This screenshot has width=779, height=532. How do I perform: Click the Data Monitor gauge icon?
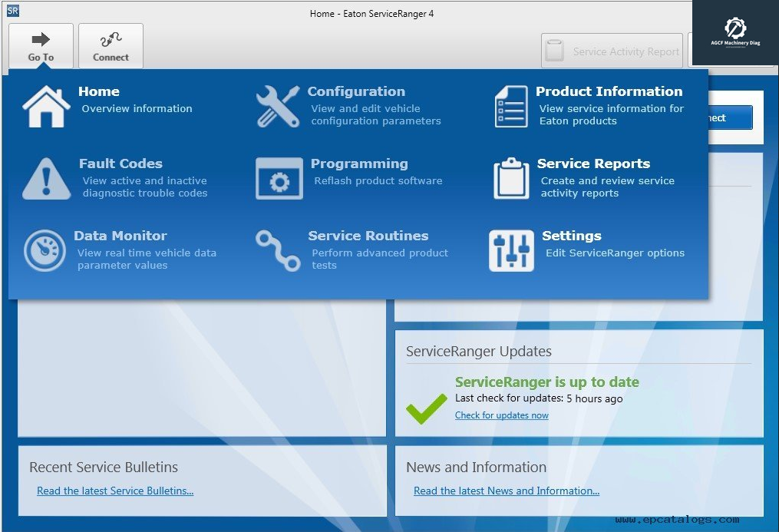coord(44,249)
